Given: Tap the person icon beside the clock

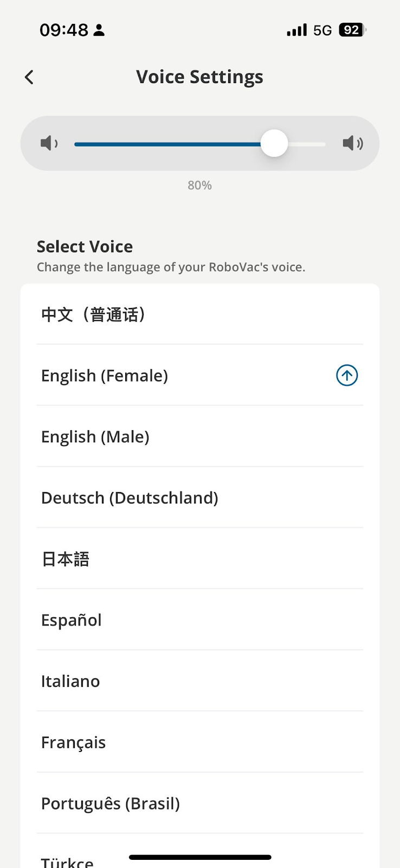Looking at the screenshot, I should 99,30.
